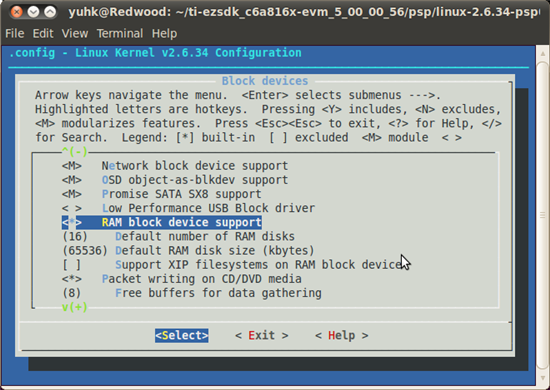Viewport: 550px width, 390px height.
Task: Toggle Support XIP filesystems checkbox
Action: (x=72, y=264)
